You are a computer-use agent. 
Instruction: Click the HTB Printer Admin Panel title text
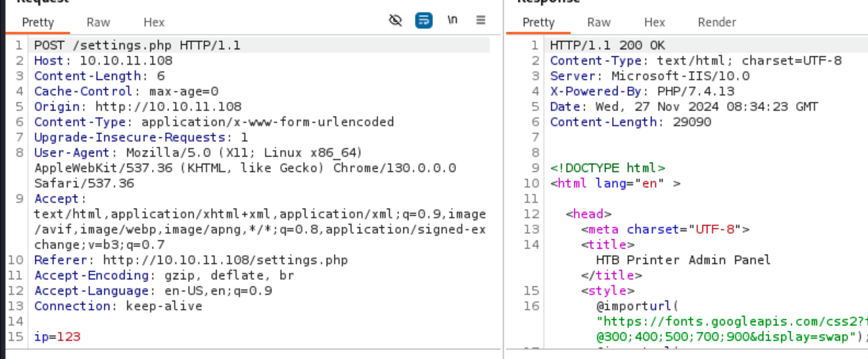pyautogui.click(x=683, y=260)
